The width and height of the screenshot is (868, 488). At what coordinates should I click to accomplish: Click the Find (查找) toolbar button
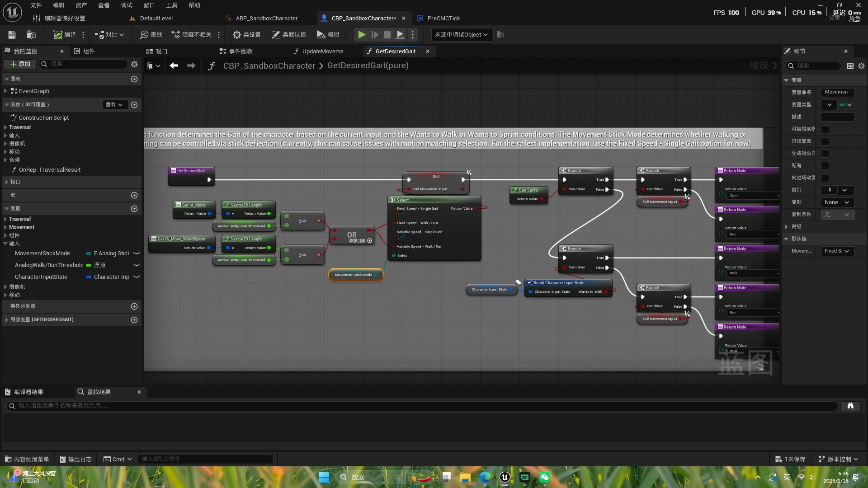(151, 35)
